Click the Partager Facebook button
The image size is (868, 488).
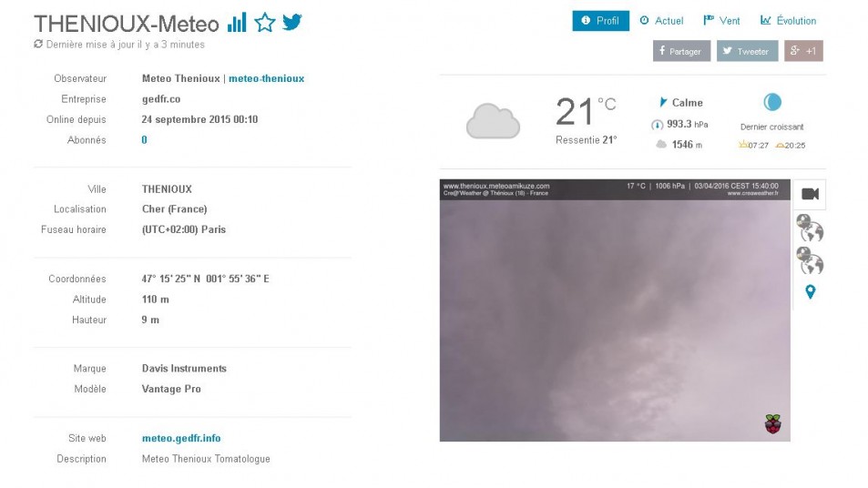681,51
